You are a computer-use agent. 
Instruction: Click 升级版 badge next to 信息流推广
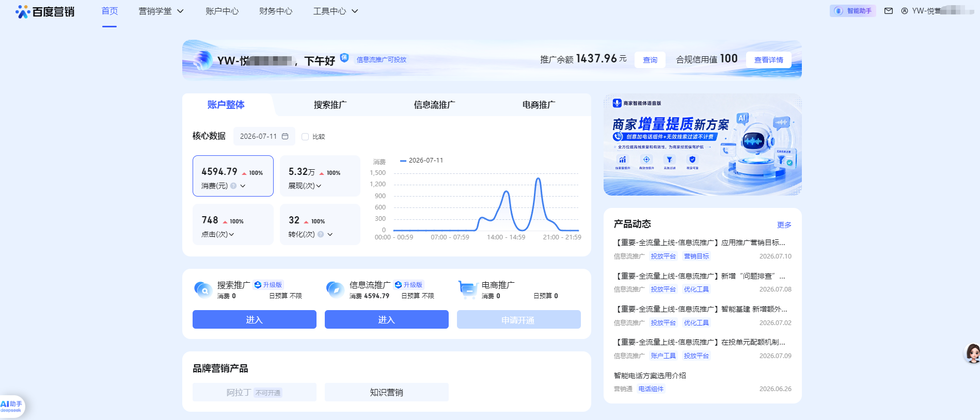(x=409, y=285)
